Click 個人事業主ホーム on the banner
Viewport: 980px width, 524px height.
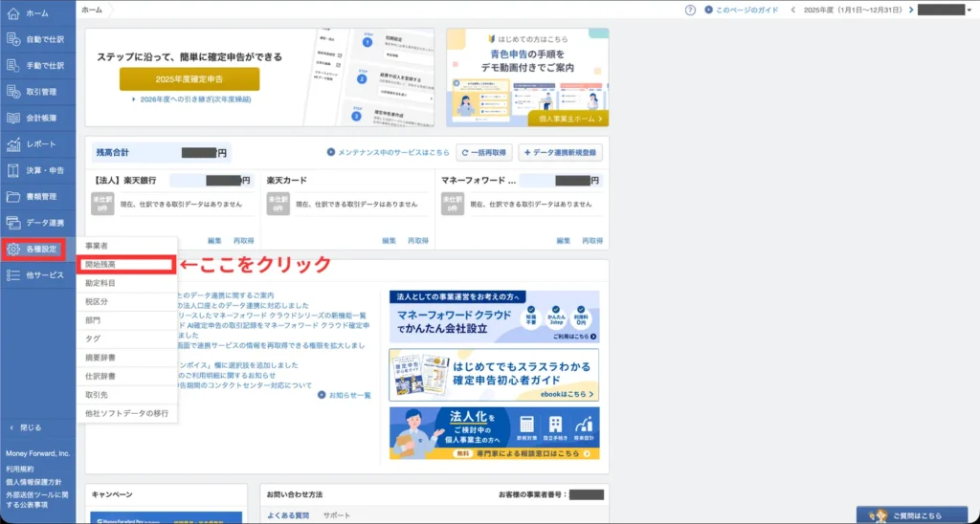[568, 119]
